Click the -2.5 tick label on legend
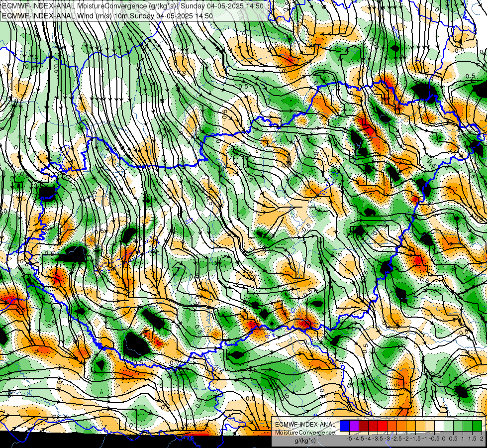The image size is (487, 448). (396, 439)
